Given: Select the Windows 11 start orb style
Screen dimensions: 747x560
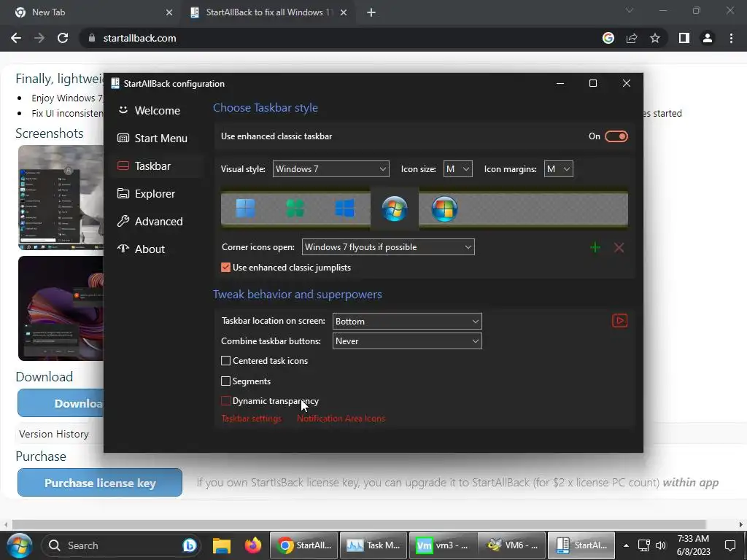Looking at the screenshot, I should click(x=245, y=209).
